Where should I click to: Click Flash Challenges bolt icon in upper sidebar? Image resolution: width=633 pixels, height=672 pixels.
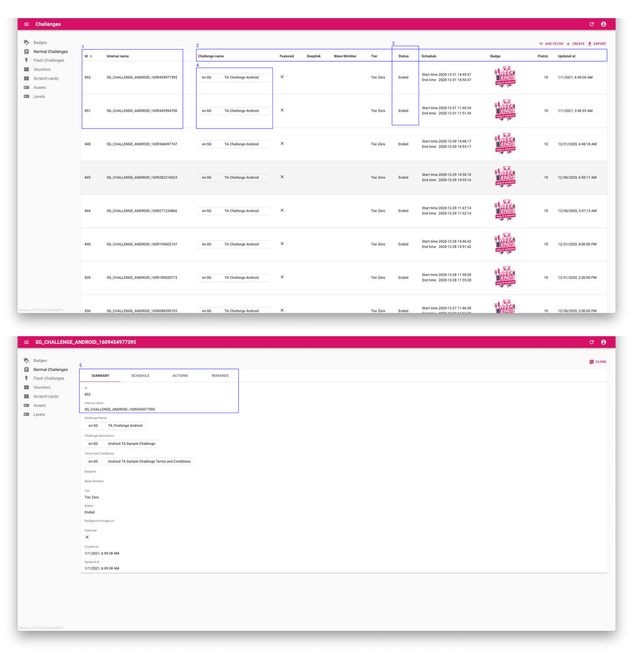click(x=26, y=61)
